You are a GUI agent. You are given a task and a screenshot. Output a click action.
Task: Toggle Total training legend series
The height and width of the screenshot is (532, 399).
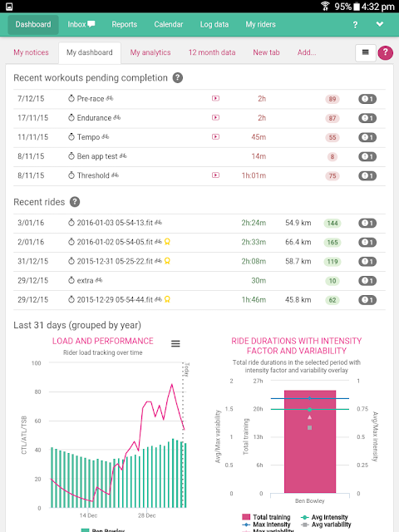pyautogui.click(x=266, y=517)
